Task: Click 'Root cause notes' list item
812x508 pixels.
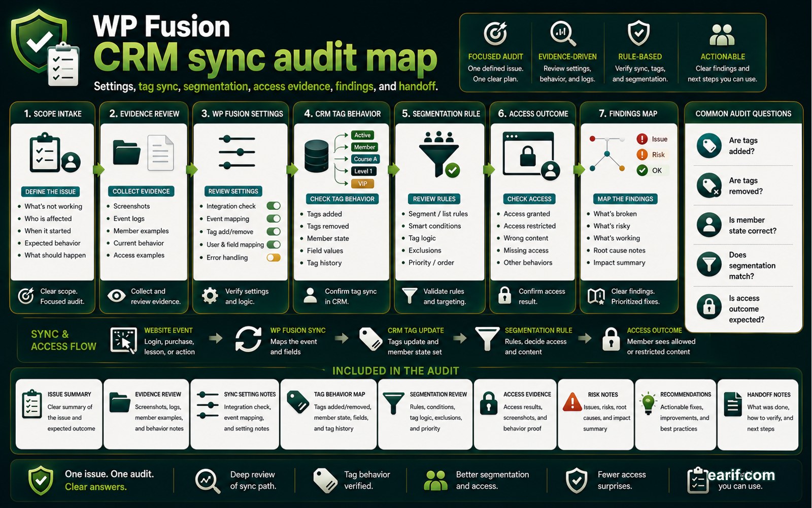Action: point(619,250)
